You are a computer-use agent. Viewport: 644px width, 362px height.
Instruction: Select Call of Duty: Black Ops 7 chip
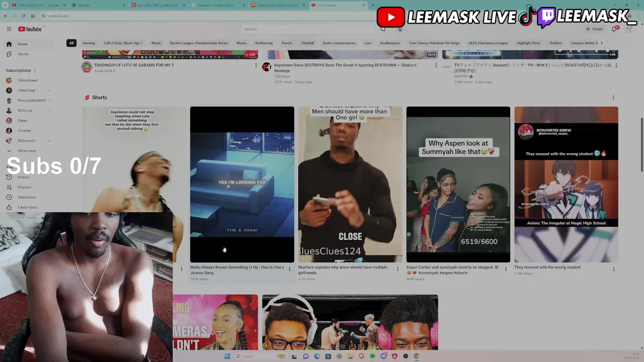click(123, 43)
